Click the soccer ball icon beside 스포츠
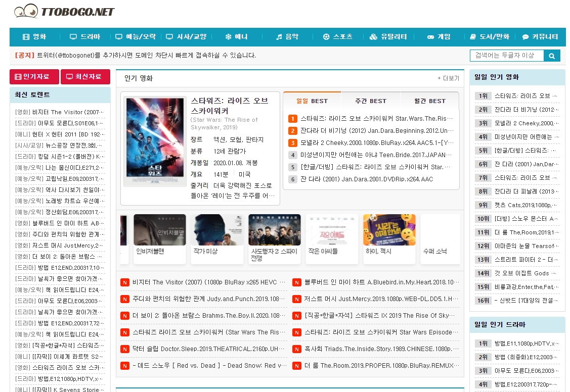 326,37
